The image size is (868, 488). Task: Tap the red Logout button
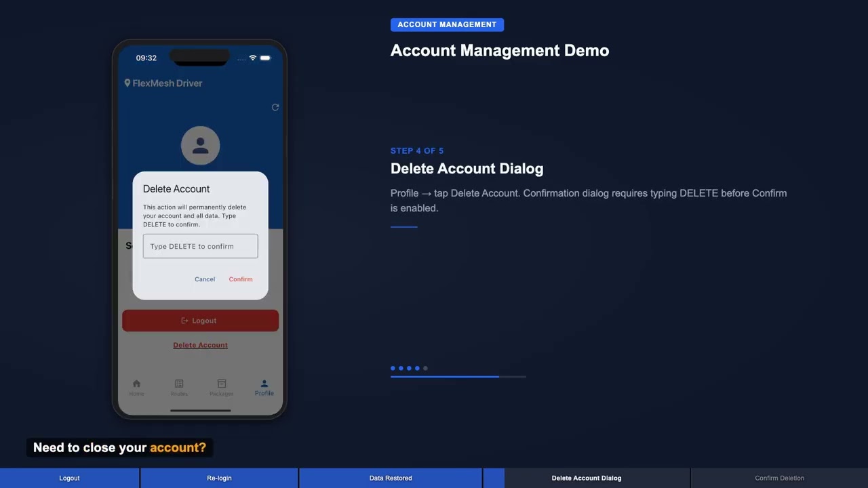[200, 321]
